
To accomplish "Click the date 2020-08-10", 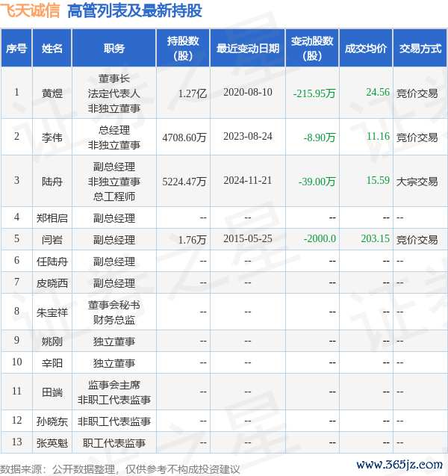I will pos(248,92).
